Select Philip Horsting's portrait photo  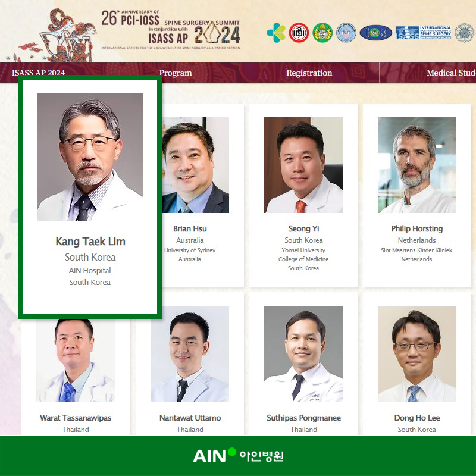tap(417, 165)
